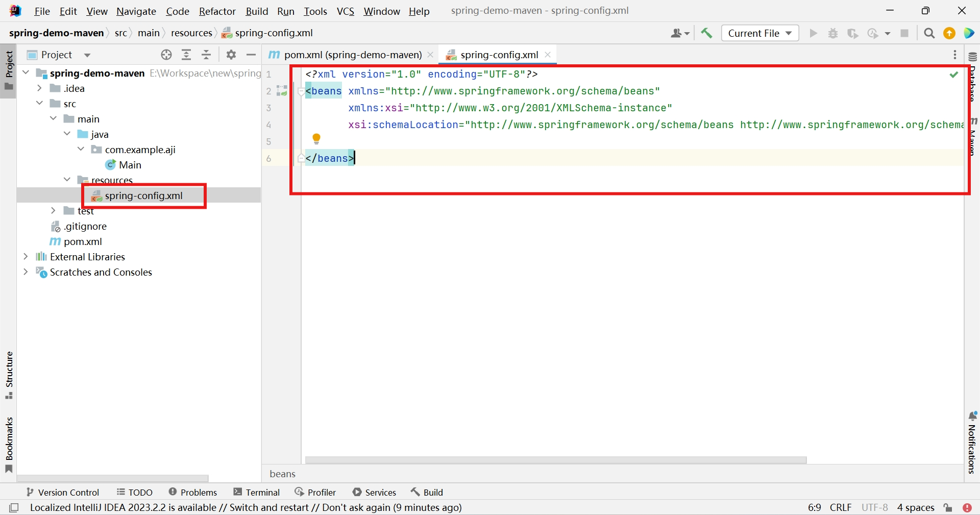Open the Notifications tool window
Image resolution: width=980 pixels, height=515 pixels.
(972, 442)
